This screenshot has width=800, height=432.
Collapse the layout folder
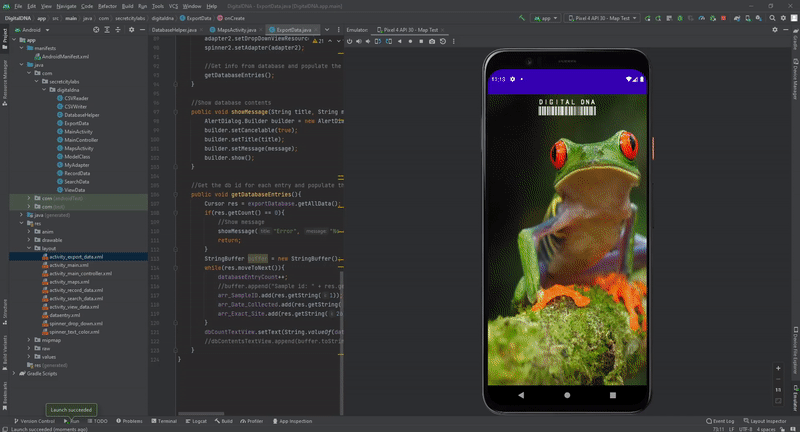click(x=29, y=248)
